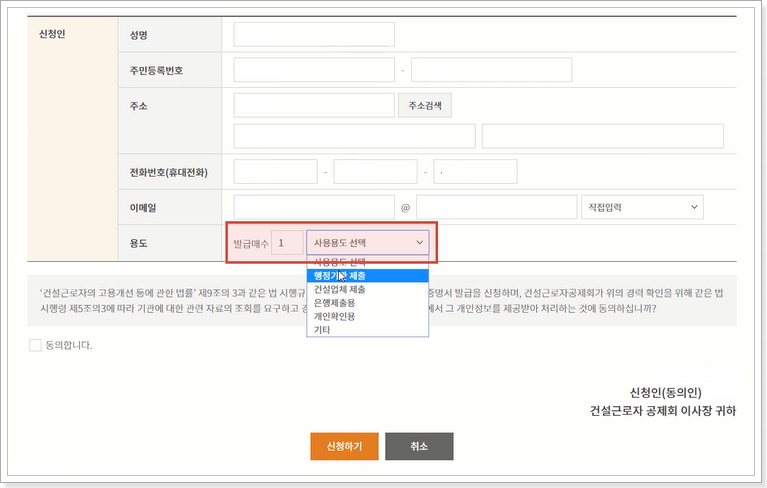Click the second detailed address field

pyautogui.click(x=603, y=136)
